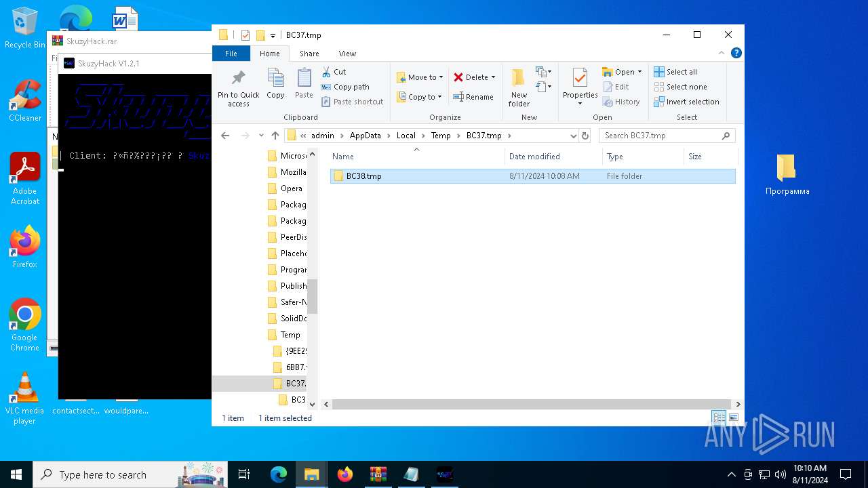
Task: Click Invert selection
Action: click(x=686, y=102)
